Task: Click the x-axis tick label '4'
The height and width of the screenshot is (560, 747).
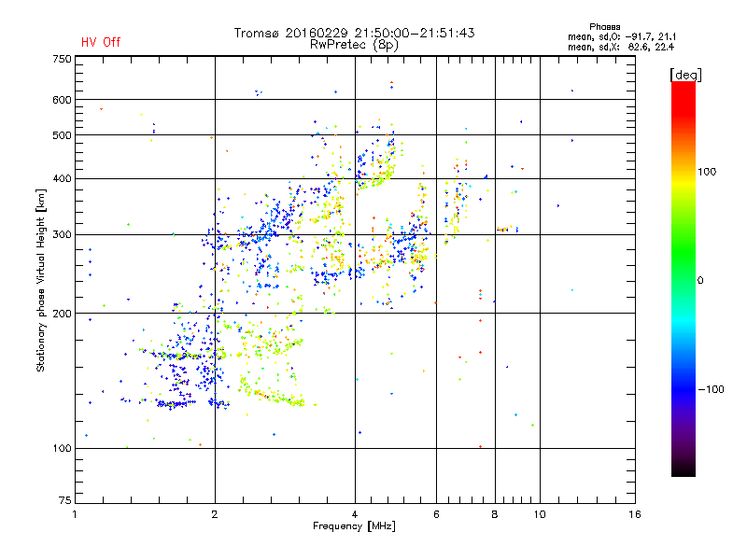Action: click(355, 514)
